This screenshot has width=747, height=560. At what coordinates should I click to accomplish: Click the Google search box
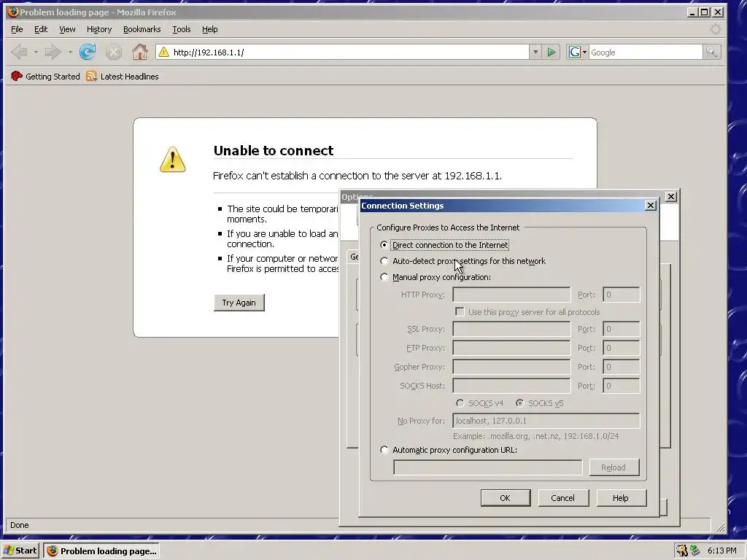tap(646, 52)
